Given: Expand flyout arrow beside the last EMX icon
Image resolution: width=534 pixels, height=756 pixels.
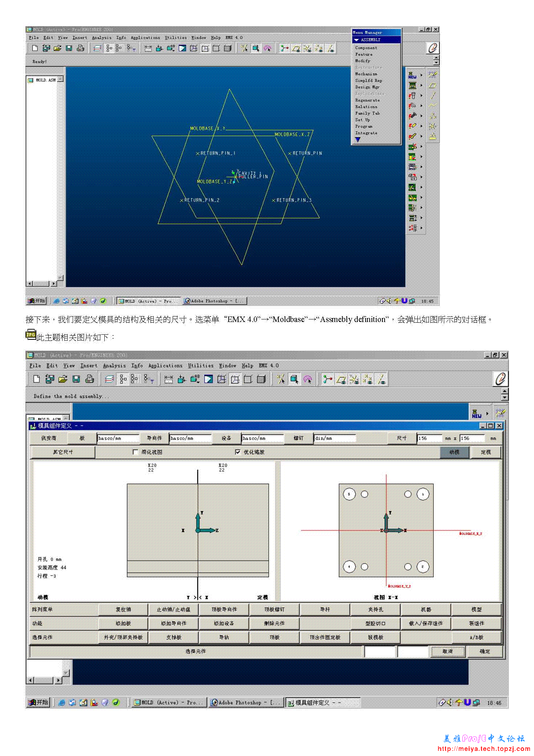Looking at the screenshot, I should click(421, 228).
